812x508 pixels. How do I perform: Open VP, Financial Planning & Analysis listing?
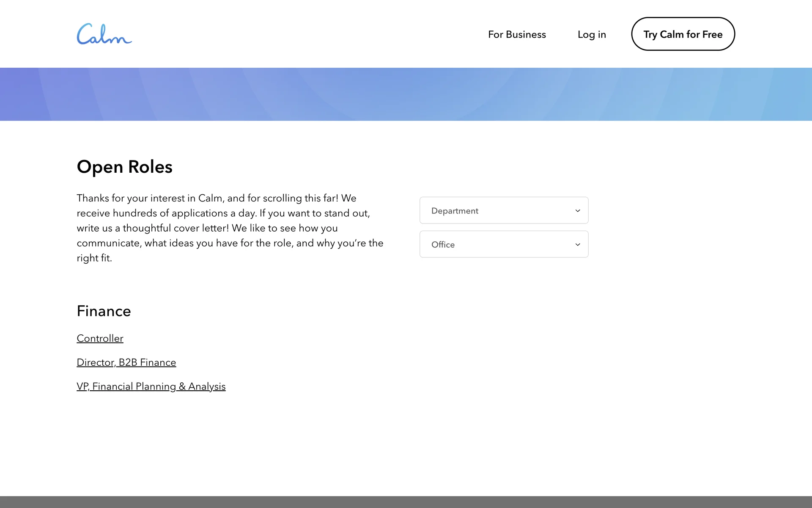click(x=151, y=387)
